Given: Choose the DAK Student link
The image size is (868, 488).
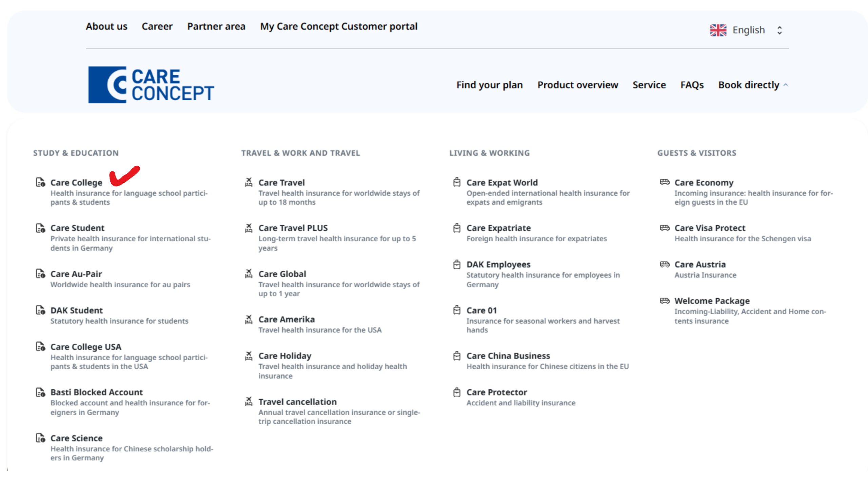Looking at the screenshot, I should pyautogui.click(x=76, y=310).
